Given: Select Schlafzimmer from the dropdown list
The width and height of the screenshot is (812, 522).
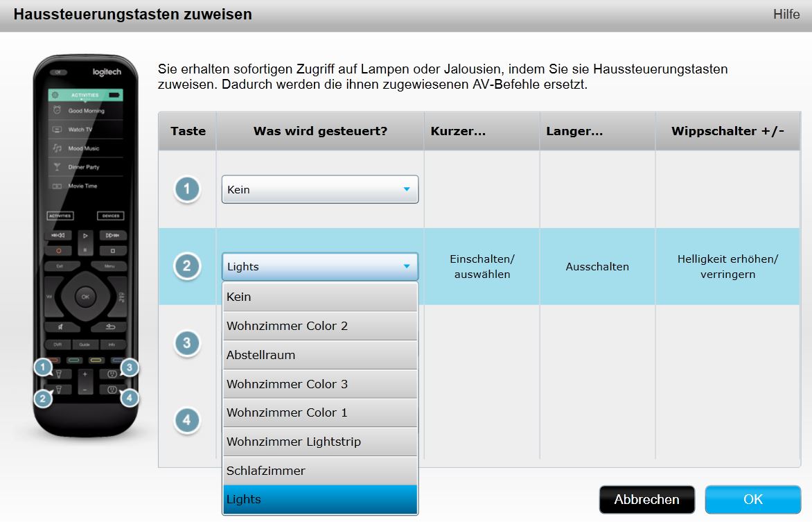Looking at the screenshot, I should click(320, 471).
